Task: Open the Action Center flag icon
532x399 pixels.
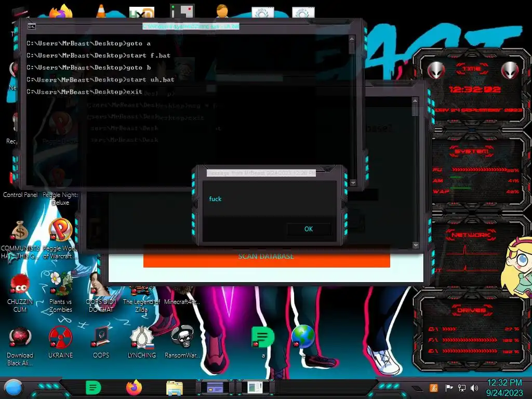Action: coord(449,388)
